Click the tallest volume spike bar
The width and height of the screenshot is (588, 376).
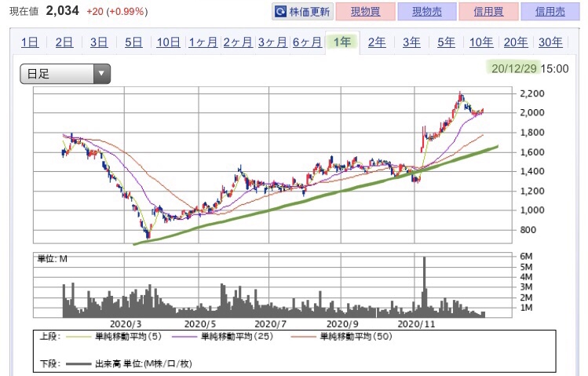[424, 287]
